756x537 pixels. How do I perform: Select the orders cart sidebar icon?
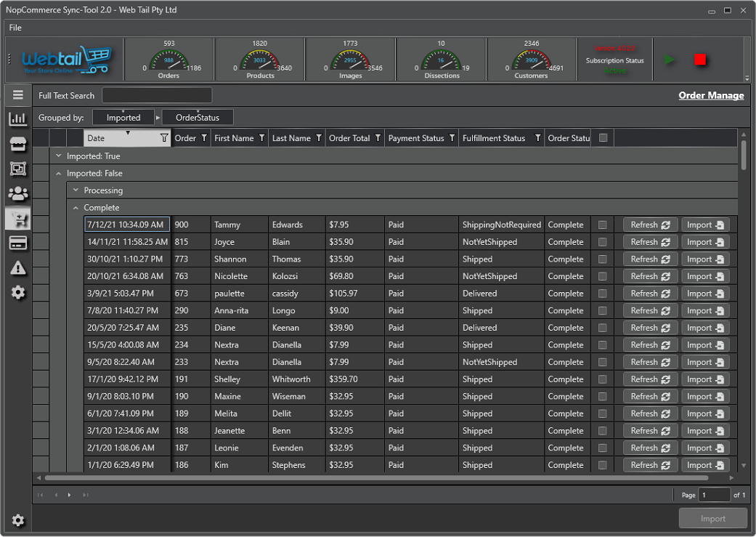pos(18,219)
